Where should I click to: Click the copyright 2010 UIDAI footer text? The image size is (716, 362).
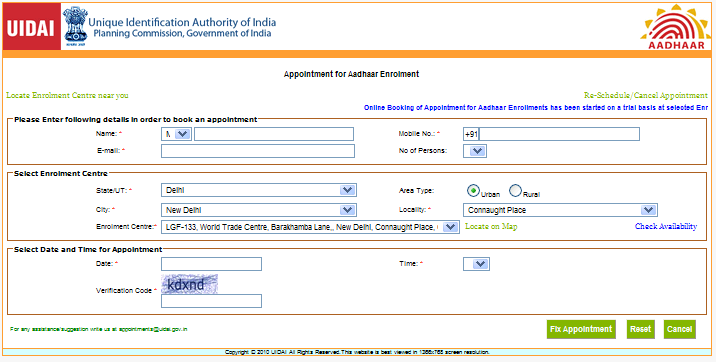(357, 352)
